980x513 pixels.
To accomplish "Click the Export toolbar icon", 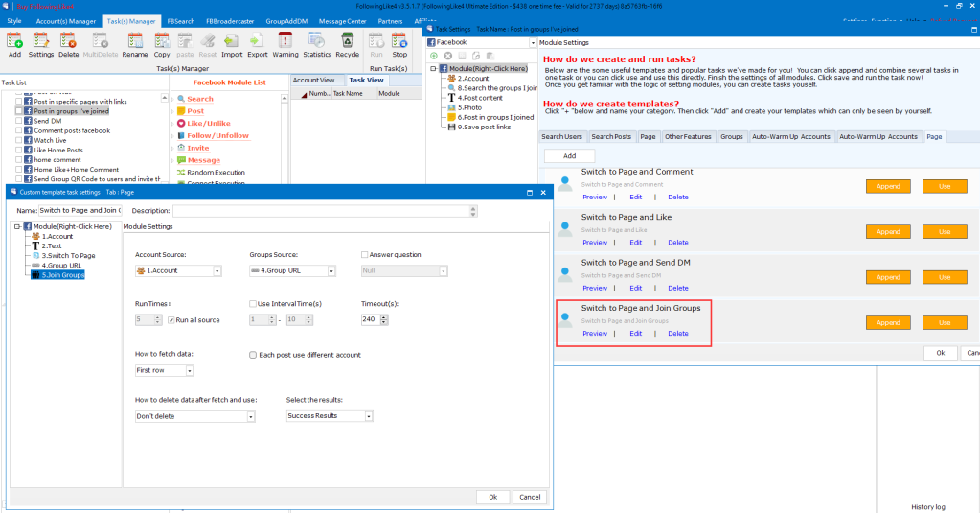I will tap(257, 45).
